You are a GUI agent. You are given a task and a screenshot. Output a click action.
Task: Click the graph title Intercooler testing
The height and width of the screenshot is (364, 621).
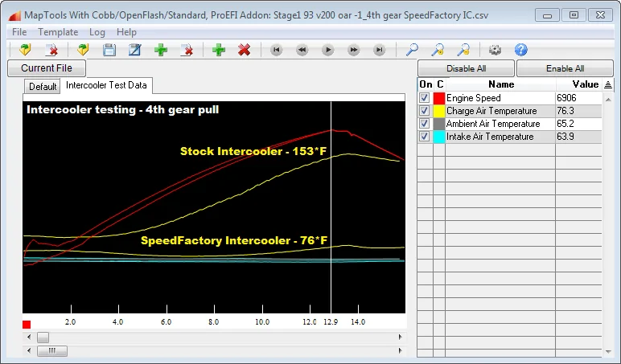(x=123, y=109)
